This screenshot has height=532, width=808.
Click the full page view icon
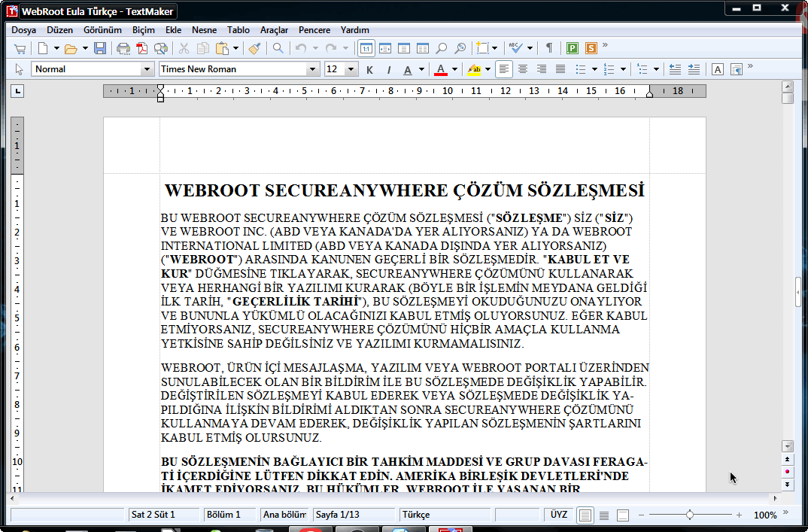pos(404,48)
